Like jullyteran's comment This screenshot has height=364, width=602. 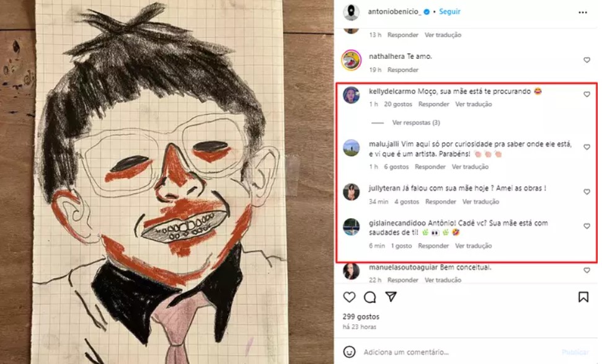[x=587, y=192]
